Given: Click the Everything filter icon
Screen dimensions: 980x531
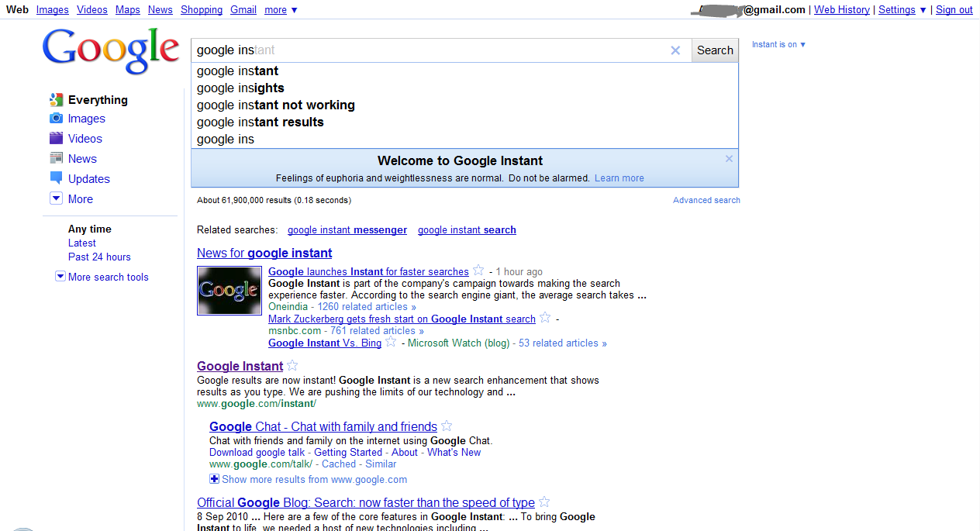Looking at the screenshot, I should (x=56, y=100).
